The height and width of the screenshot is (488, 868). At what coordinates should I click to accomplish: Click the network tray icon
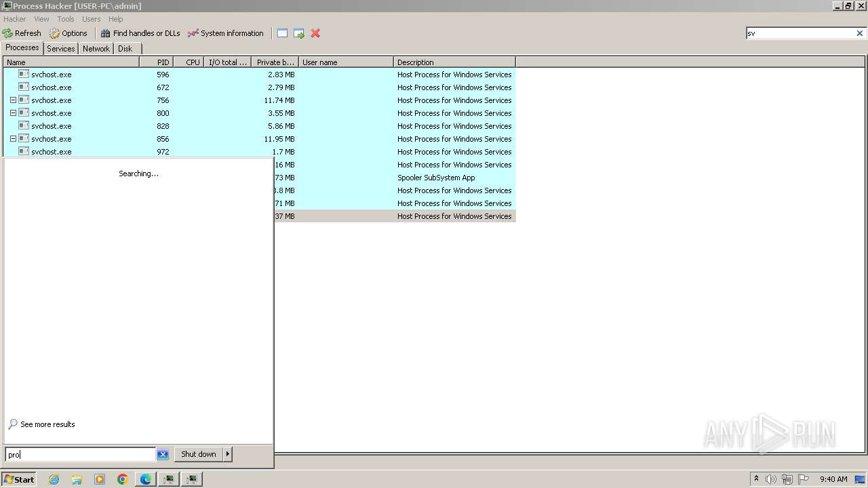point(787,479)
